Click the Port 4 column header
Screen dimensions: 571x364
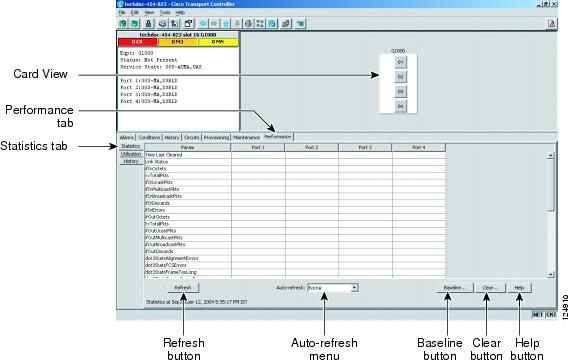pyautogui.click(x=419, y=147)
